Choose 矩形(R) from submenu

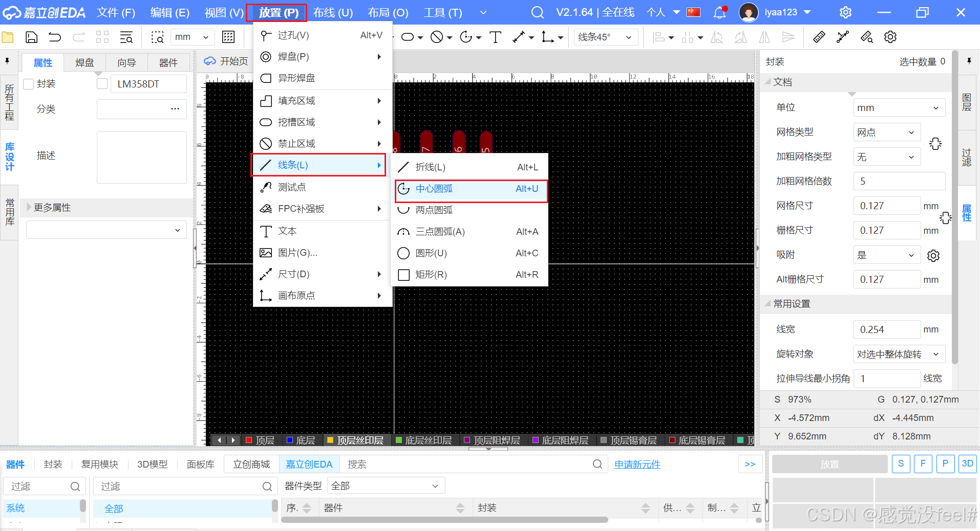[470, 275]
